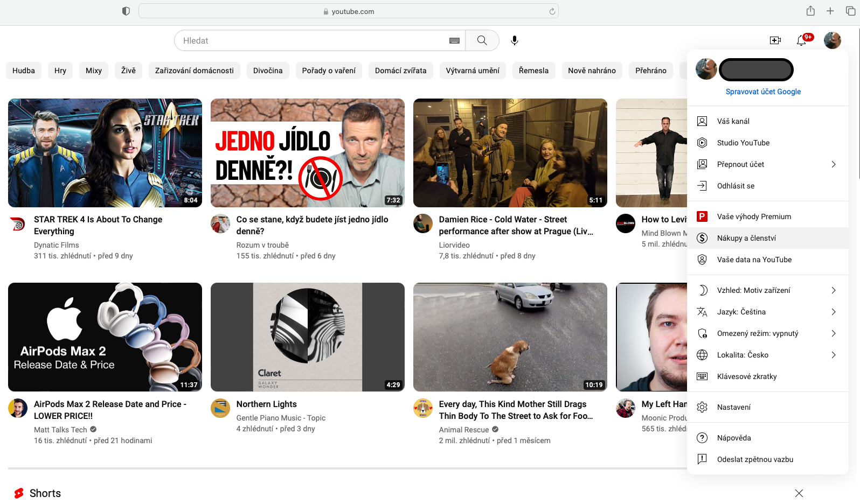860x504 pixels.
Task: Open the Moonic Productions channel avatar
Action: 626,408
